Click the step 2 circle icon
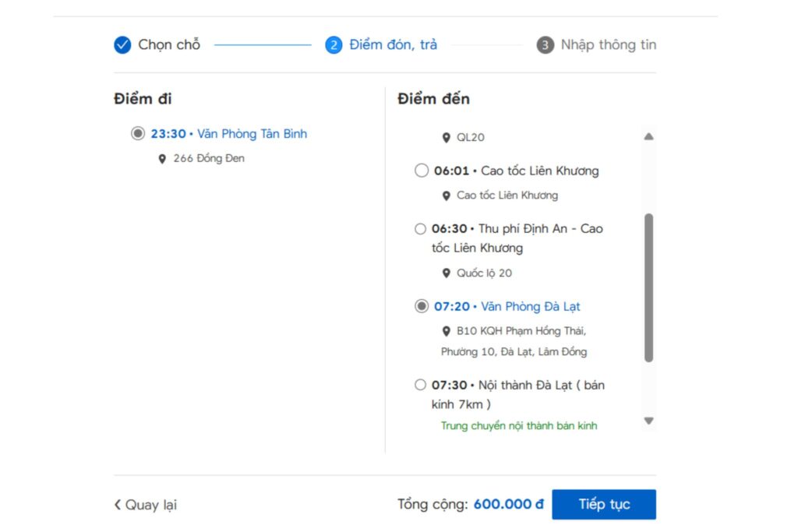 pos(334,44)
